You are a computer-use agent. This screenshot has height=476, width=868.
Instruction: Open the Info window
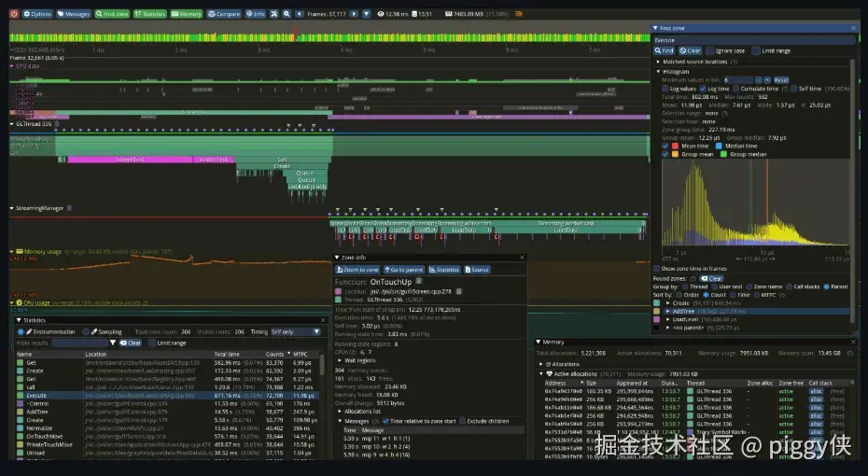[256, 14]
